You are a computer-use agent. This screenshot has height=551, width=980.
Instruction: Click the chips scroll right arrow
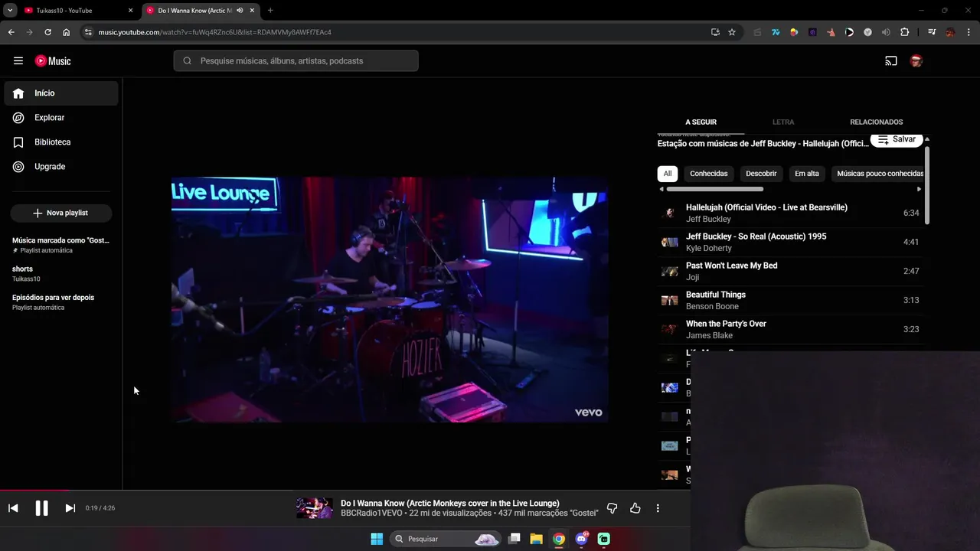tap(920, 189)
